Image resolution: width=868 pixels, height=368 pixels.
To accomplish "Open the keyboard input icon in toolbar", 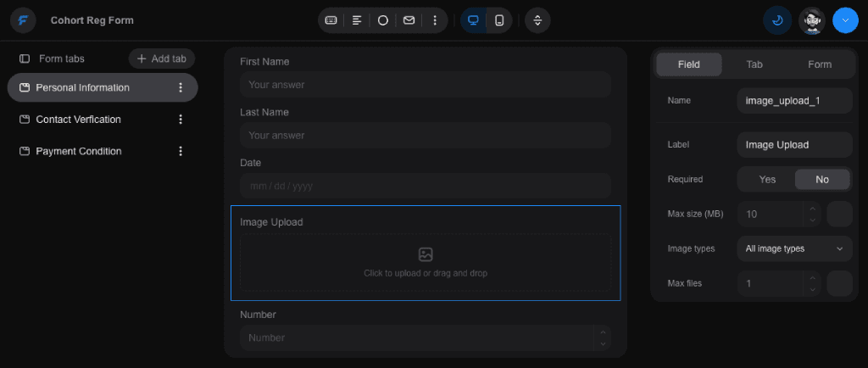I will point(331,20).
